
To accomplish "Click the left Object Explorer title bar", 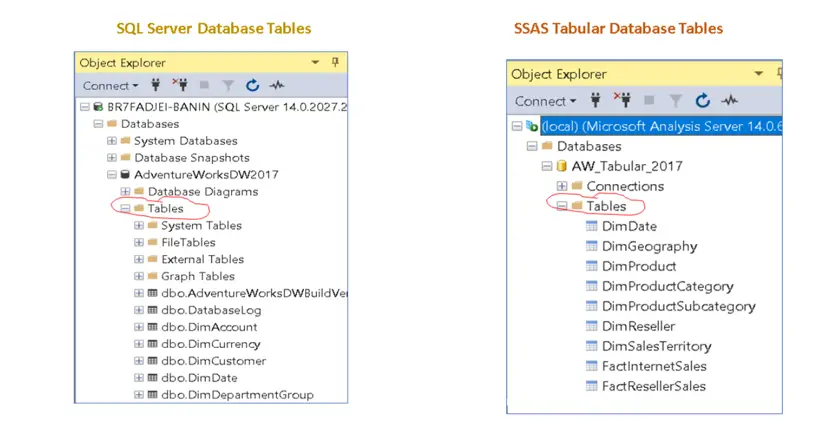I will click(211, 63).
